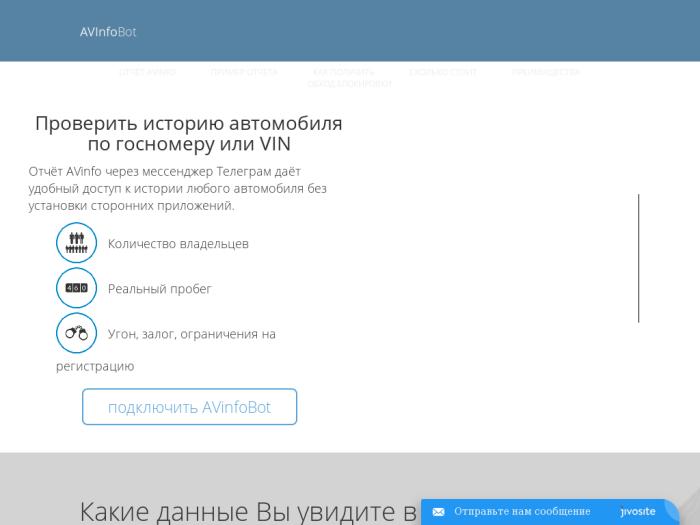Click the jivosite logo in chat bar
The height and width of the screenshot is (525, 700).
[638, 512]
